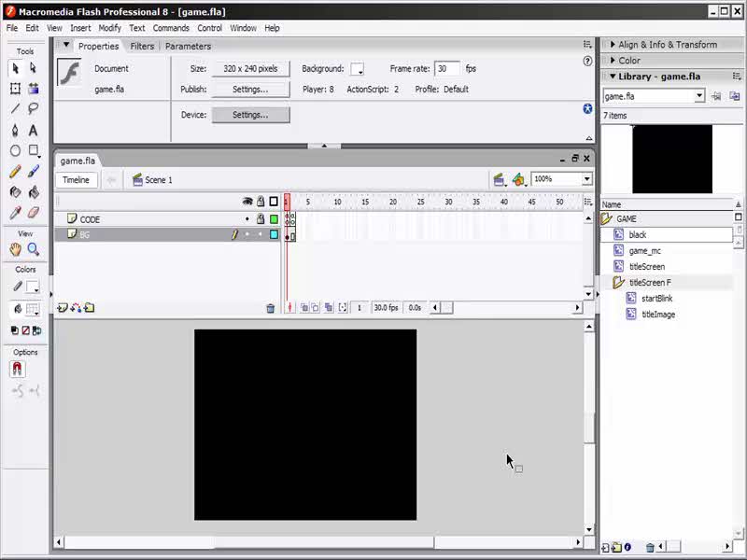
Task: Open the stage zoom percentage dropdown
Action: point(586,179)
